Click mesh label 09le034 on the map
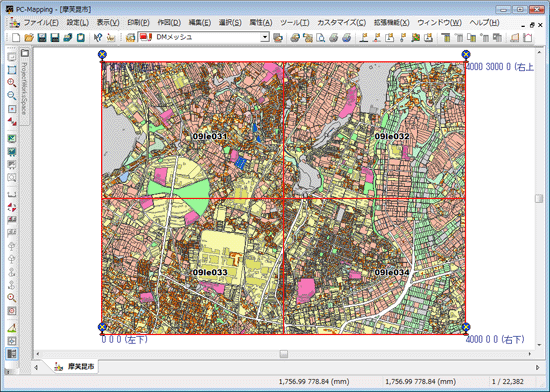This screenshot has width=550, height=392. [x=392, y=272]
